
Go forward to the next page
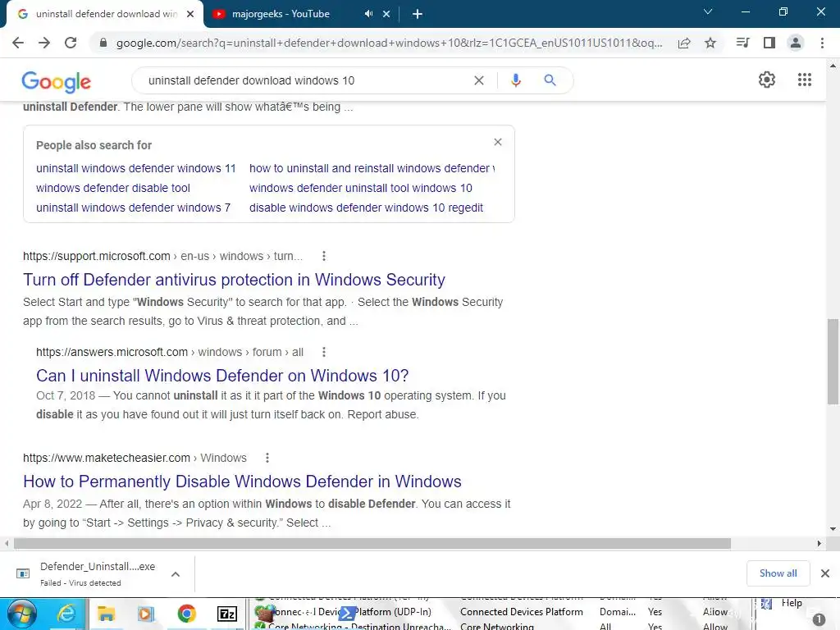point(44,43)
